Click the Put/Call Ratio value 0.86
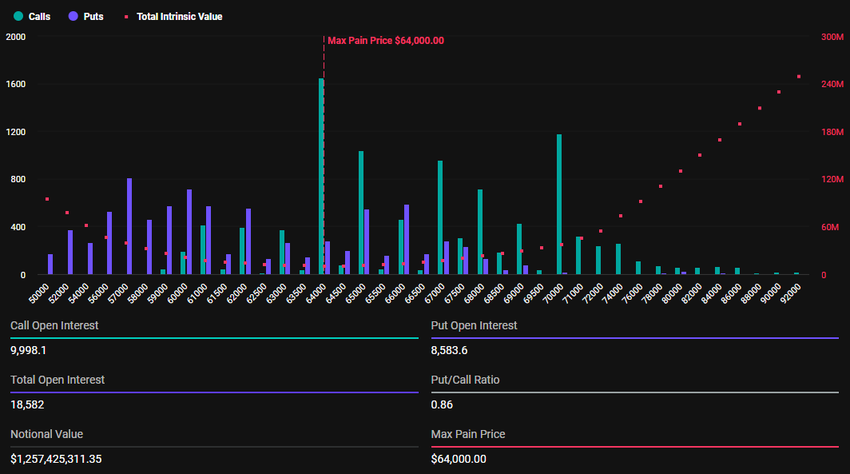This screenshot has width=850, height=474. click(x=440, y=405)
